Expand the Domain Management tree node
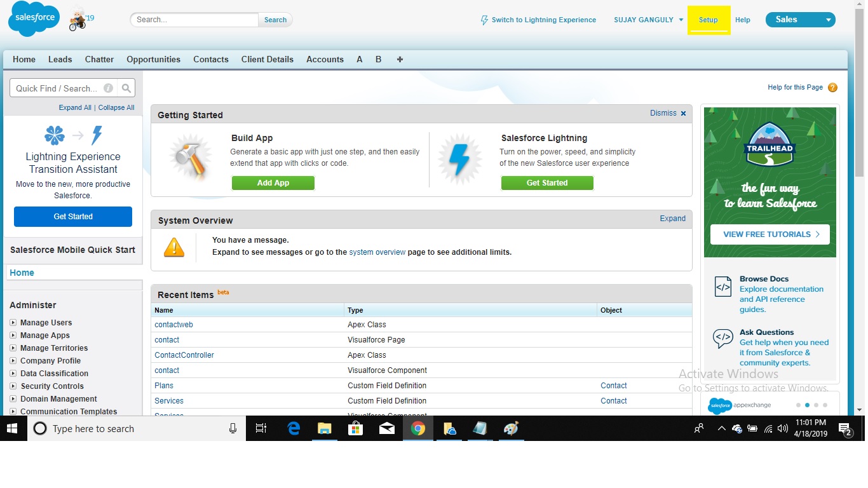This screenshot has height=488, width=868. [x=13, y=399]
